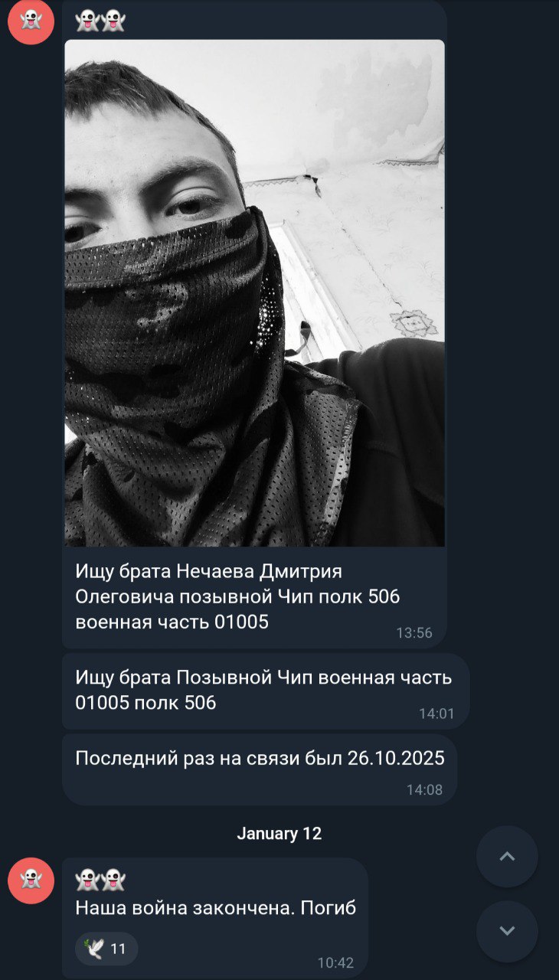Tap the scroll-up chevron button
559x980 pixels.
pos(507,857)
